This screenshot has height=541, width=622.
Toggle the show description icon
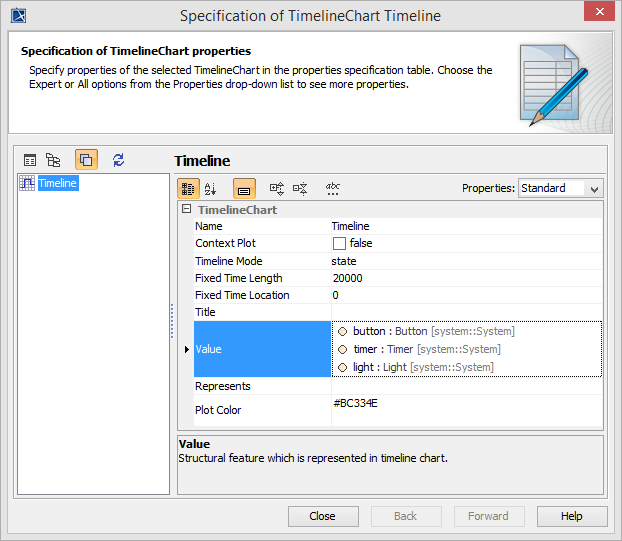click(244, 188)
